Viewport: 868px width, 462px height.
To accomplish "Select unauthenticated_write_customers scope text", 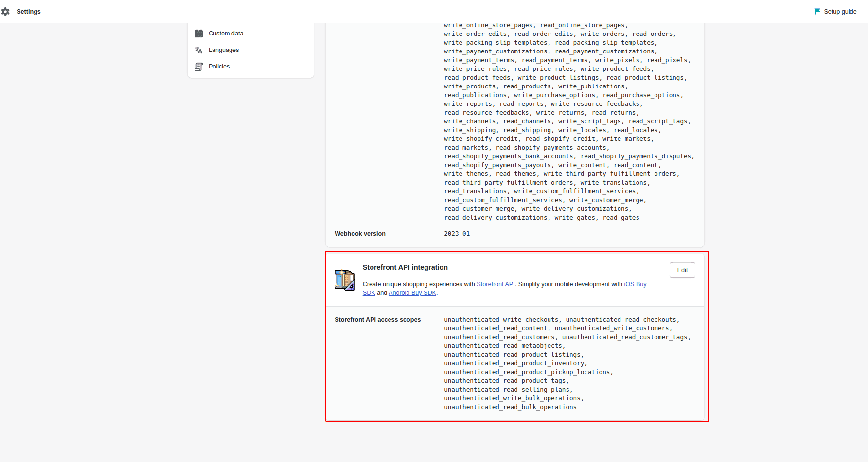I will (x=612, y=328).
